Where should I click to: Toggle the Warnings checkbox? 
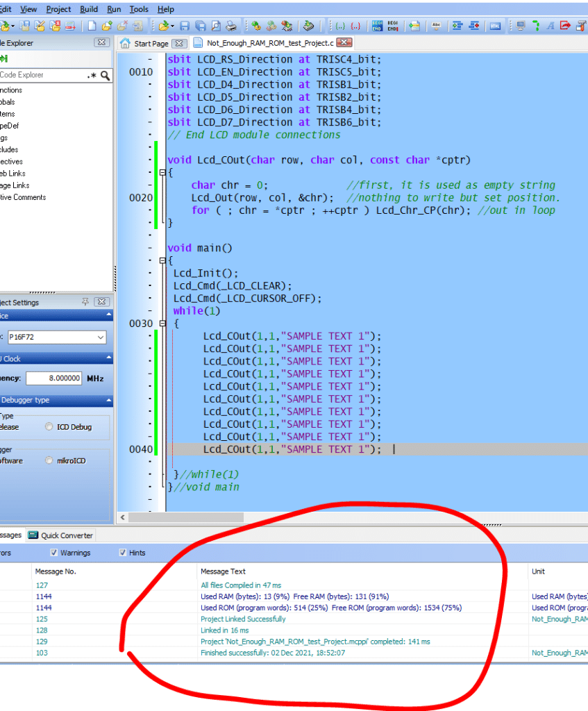tap(54, 552)
